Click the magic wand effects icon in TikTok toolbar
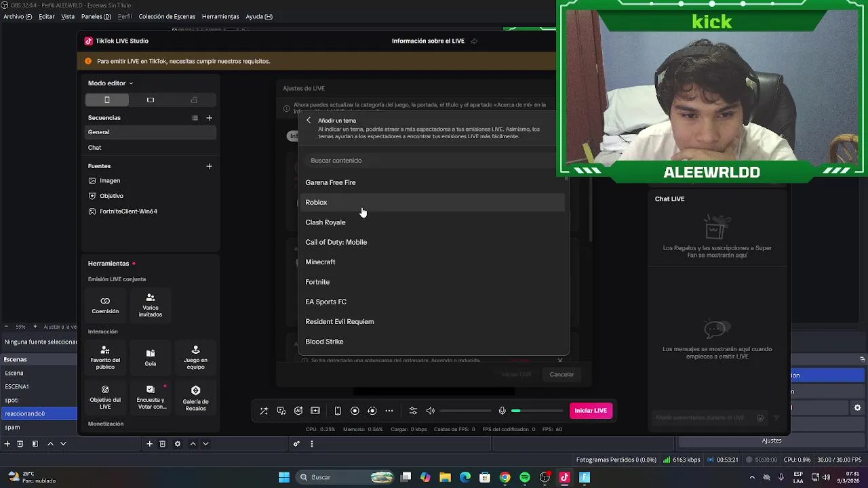The width and height of the screenshot is (868, 488). tap(264, 411)
